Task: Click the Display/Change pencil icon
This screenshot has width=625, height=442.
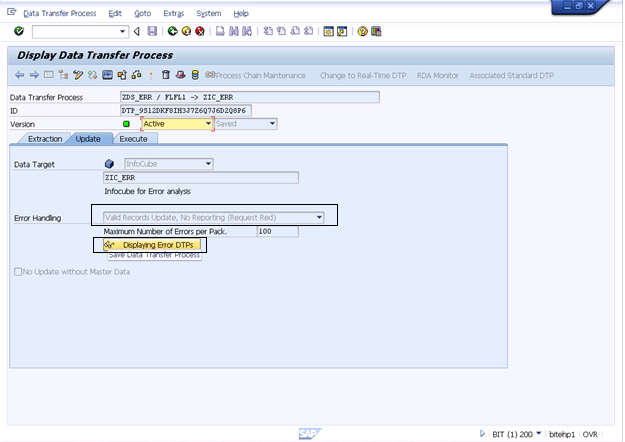Action: [78, 75]
